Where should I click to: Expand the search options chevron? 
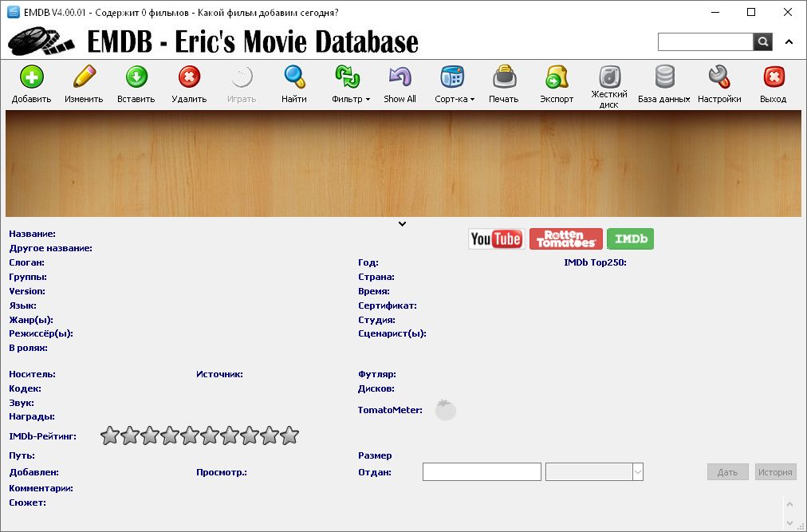(789, 41)
